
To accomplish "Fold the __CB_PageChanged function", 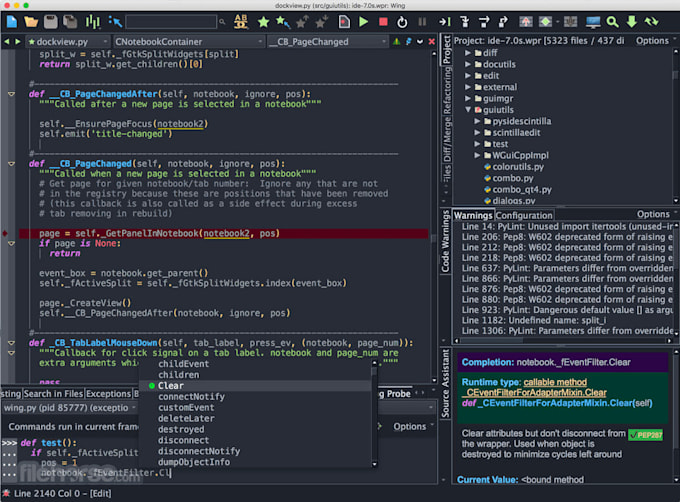I will tap(11, 163).
